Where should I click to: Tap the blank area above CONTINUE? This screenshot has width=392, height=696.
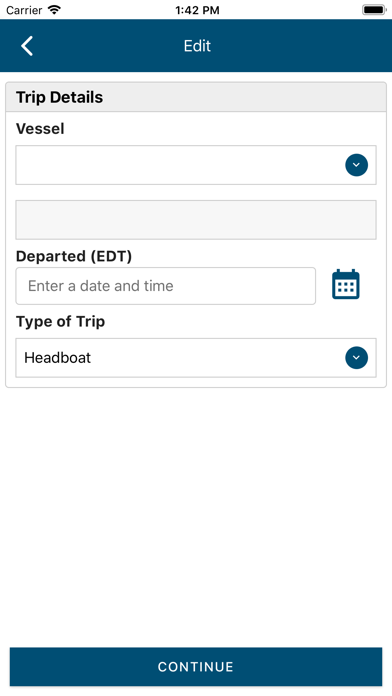196,517
